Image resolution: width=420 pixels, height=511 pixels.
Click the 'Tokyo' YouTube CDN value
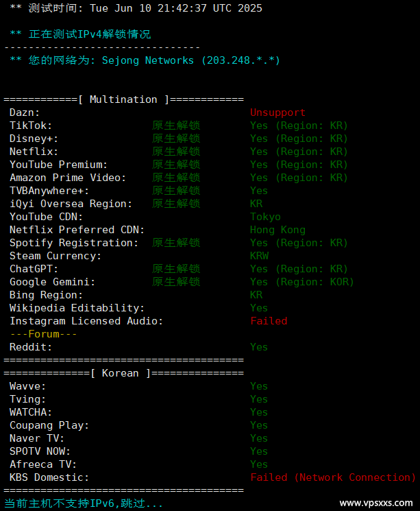pos(265,217)
